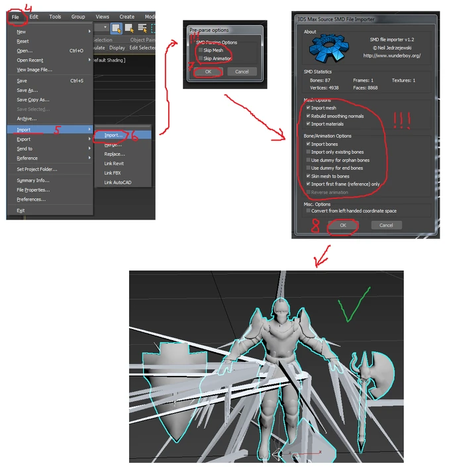Image resolution: width=449 pixels, height=476 pixels.
Task: Expand the New submenu arrow
Action: click(x=89, y=31)
